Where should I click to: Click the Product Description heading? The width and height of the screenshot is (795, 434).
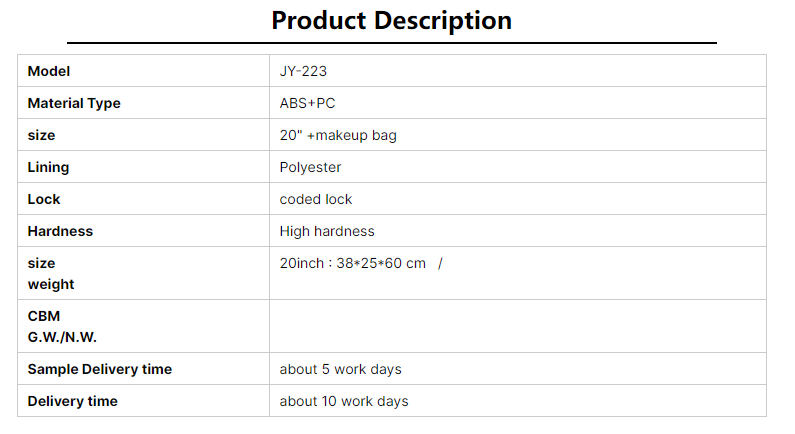click(391, 21)
